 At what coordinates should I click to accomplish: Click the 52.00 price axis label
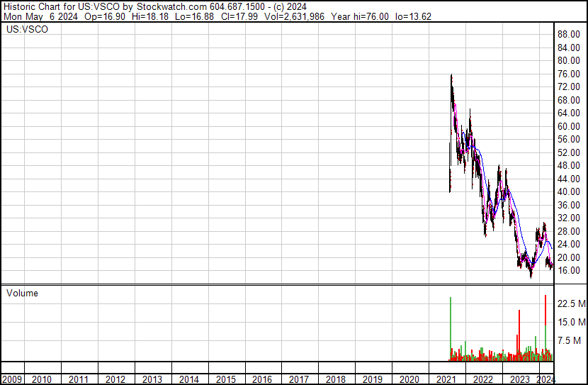click(569, 152)
